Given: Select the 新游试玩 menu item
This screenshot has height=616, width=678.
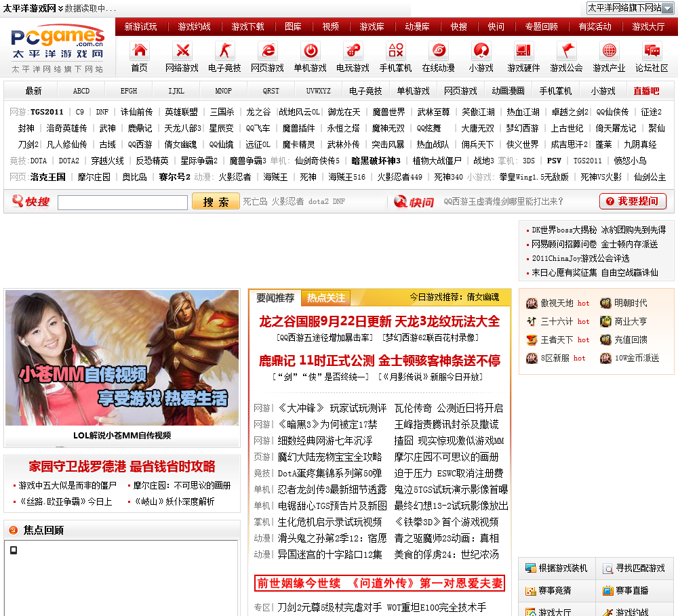Looking at the screenshot, I should (141, 27).
